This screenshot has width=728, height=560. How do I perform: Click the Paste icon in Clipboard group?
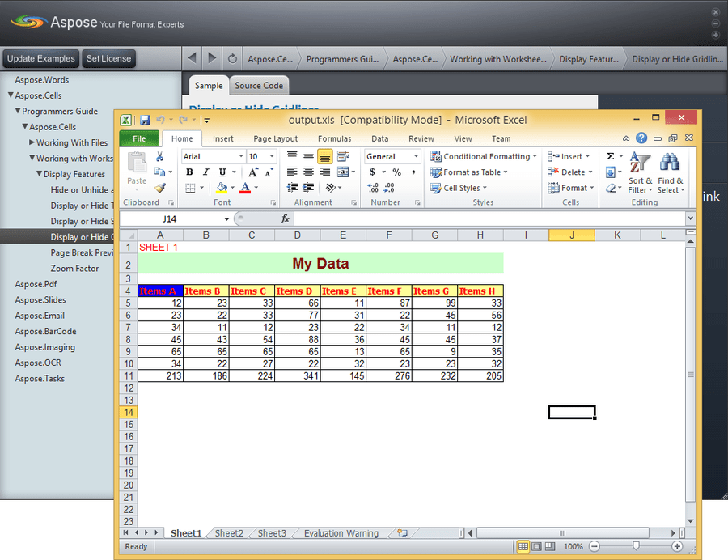pyautogui.click(x=137, y=163)
